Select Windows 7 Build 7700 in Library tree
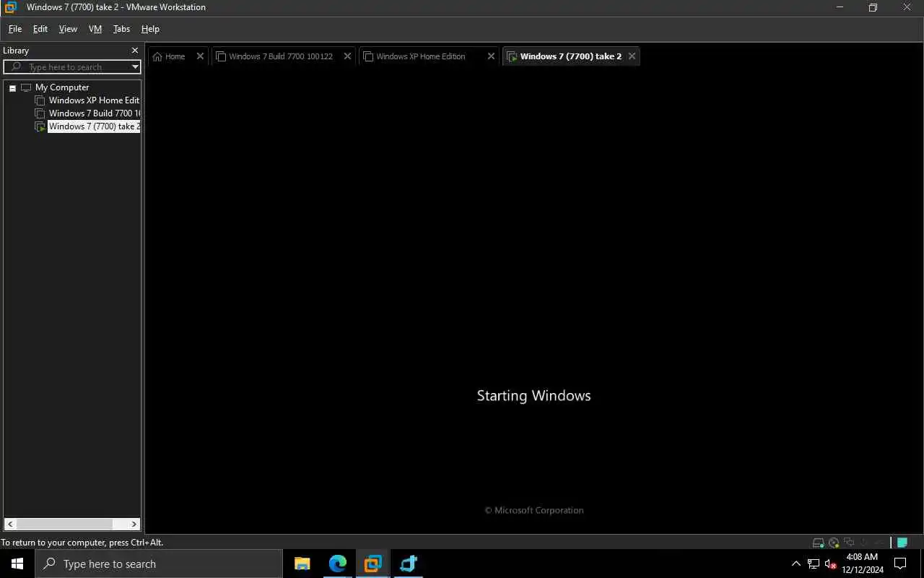The image size is (924, 578). click(94, 113)
